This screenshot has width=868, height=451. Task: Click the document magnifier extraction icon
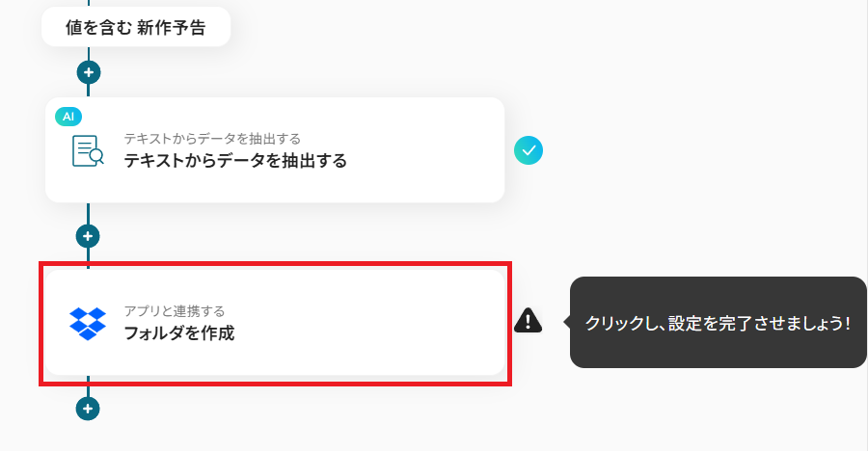(x=88, y=150)
